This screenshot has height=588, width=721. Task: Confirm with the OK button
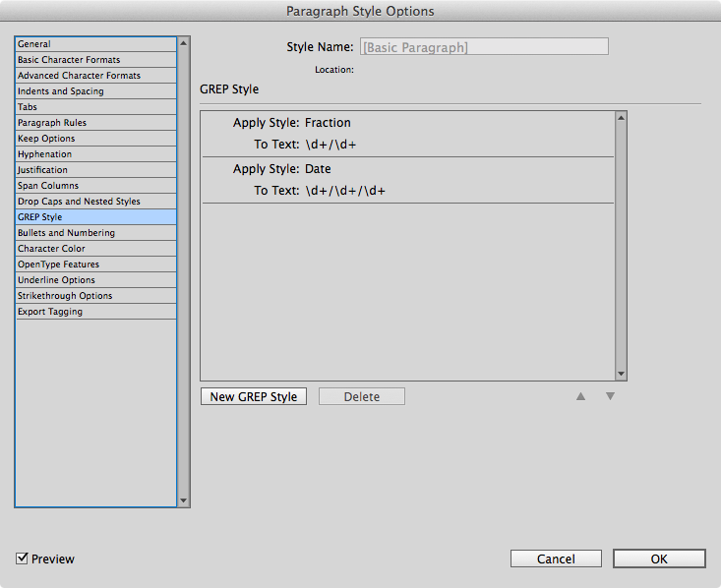[659, 559]
